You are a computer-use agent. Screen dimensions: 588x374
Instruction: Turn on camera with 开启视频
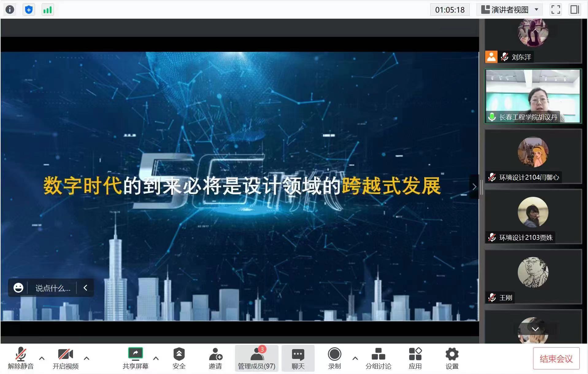(x=65, y=358)
